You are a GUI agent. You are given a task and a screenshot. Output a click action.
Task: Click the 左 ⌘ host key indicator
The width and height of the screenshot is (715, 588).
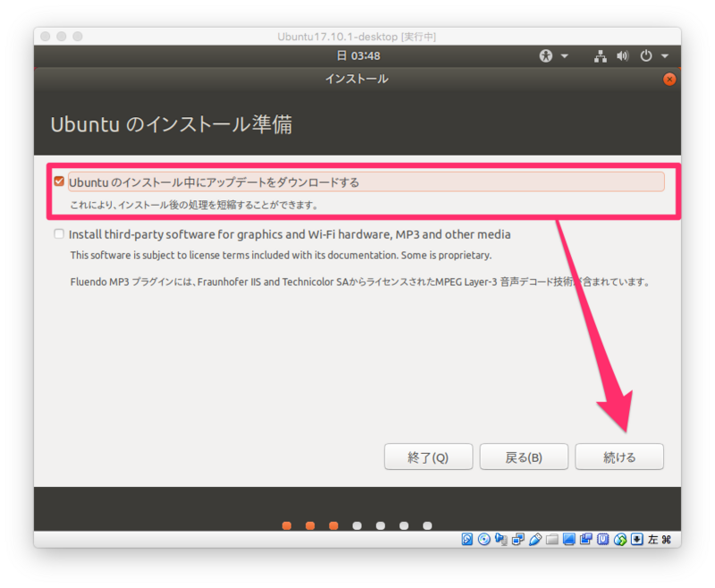(x=660, y=539)
